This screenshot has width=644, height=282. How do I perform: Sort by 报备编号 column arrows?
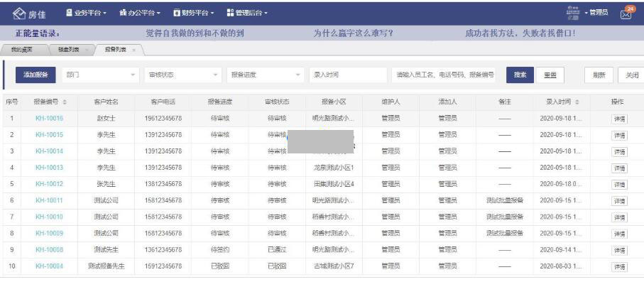tap(65, 102)
